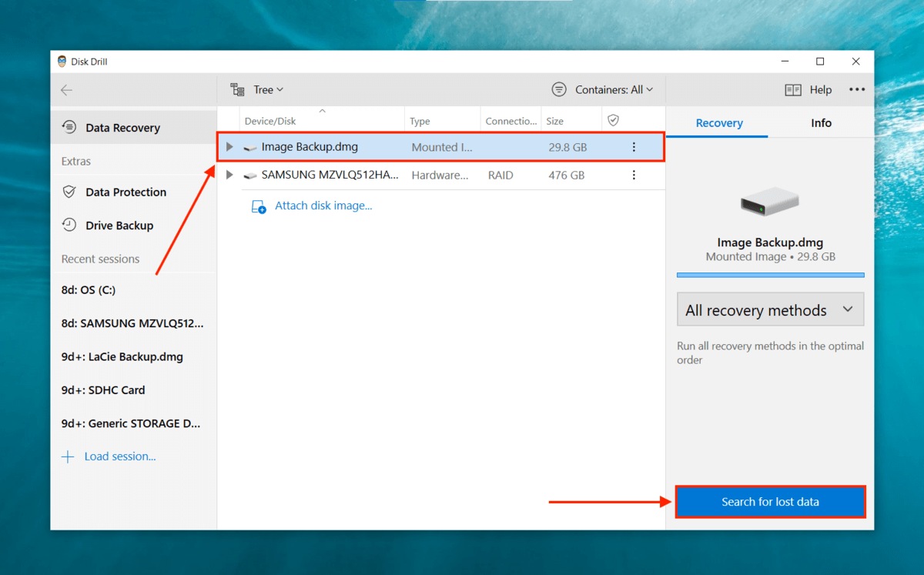Viewport: 924px width, 575px height.
Task: Click the Containers filter icon
Action: pos(559,90)
